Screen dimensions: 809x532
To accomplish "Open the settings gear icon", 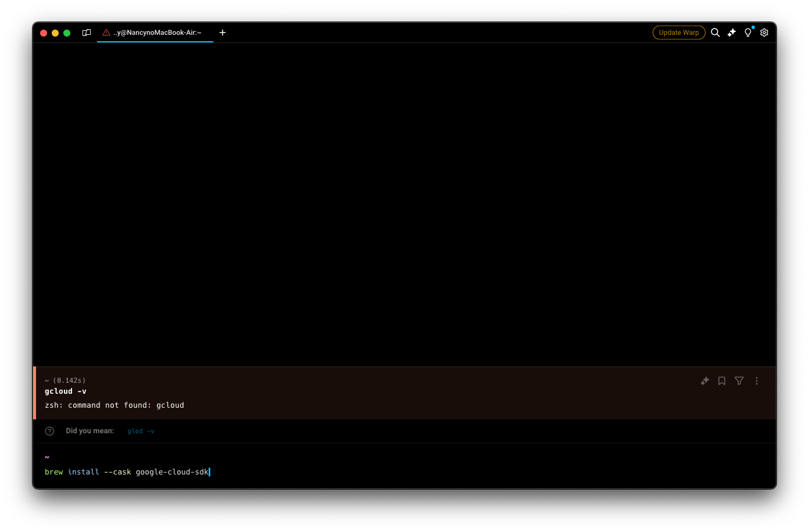I will (x=764, y=33).
